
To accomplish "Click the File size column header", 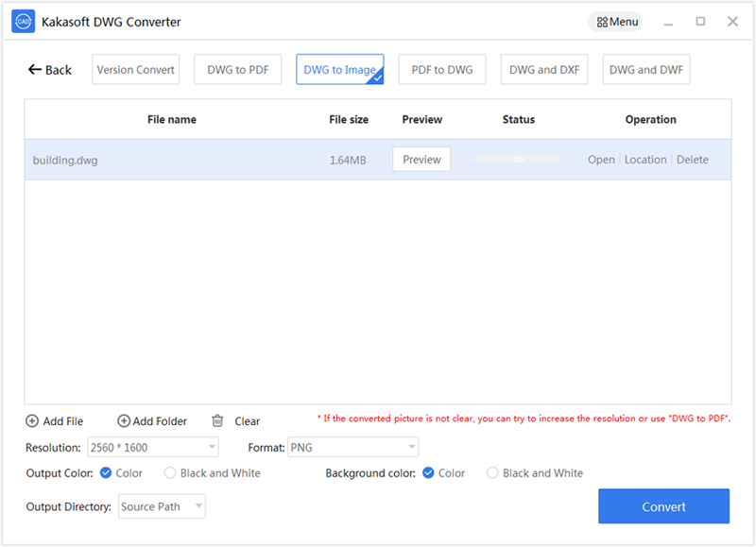I will [x=349, y=120].
